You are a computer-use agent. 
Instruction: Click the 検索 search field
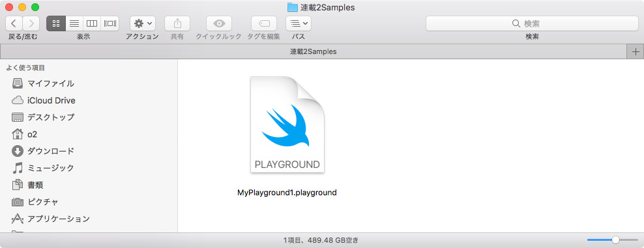(532, 23)
